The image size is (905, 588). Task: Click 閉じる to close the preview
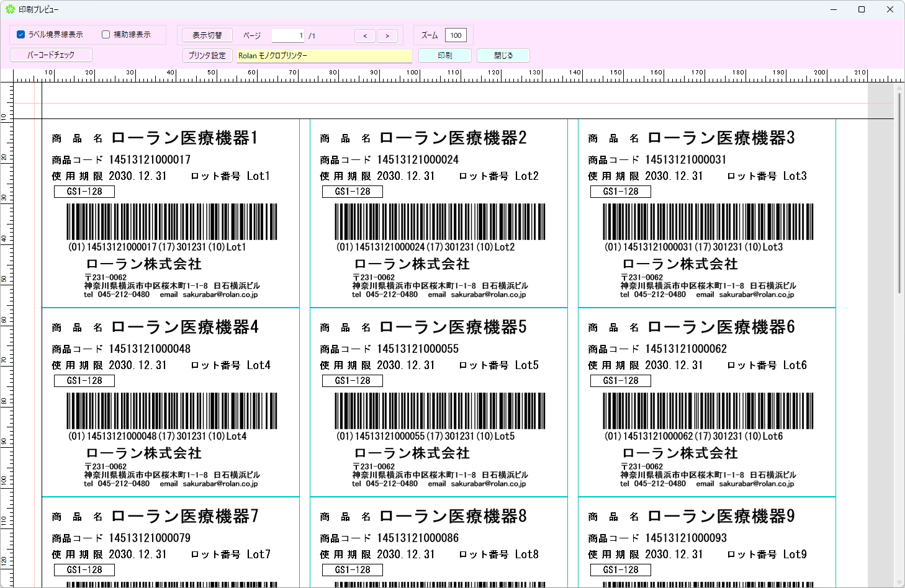coord(503,55)
